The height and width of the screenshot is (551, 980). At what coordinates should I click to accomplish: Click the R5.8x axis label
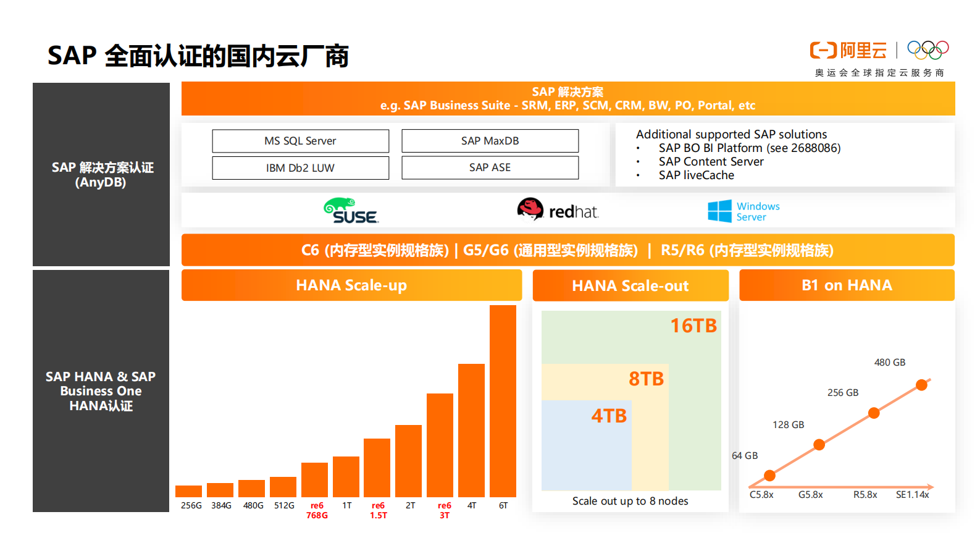pyautogui.click(x=865, y=495)
